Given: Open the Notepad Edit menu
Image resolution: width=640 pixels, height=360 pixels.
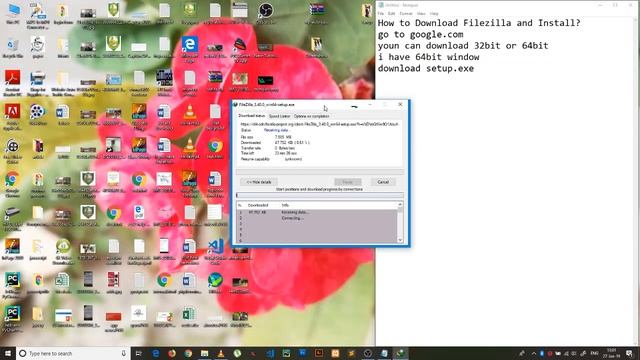Looking at the screenshot, I should coord(391,13).
